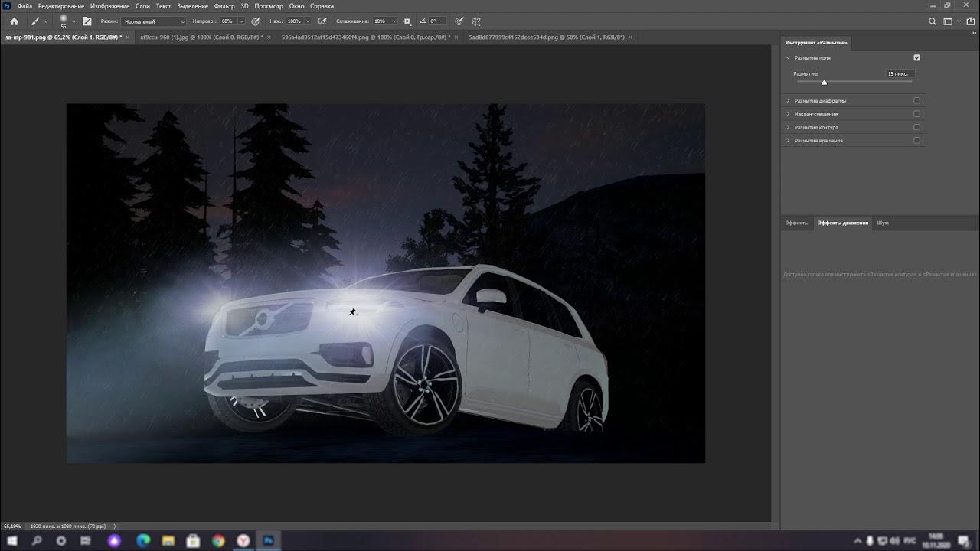Expand the Размытие вращения section
The image size is (980, 551).
(788, 140)
